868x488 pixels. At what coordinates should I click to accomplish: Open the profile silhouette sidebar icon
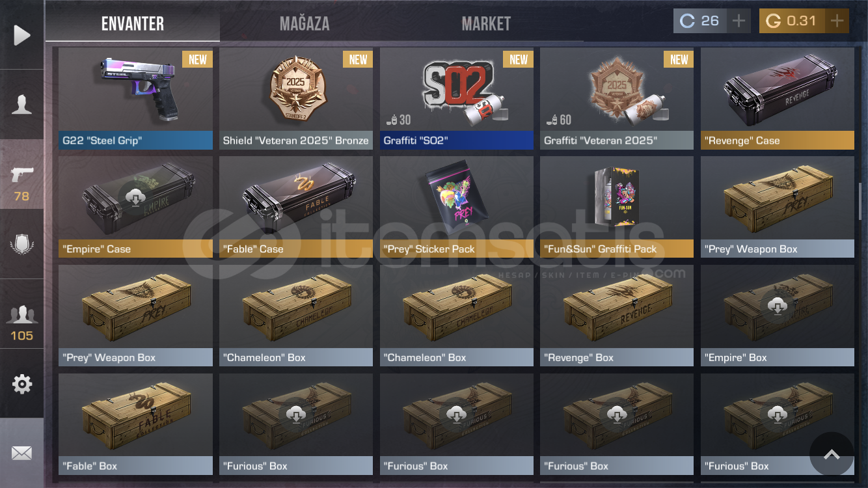[x=21, y=105]
